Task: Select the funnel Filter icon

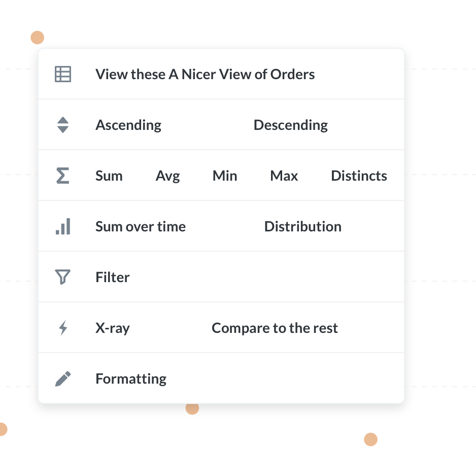Action: pyautogui.click(x=62, y=277)
